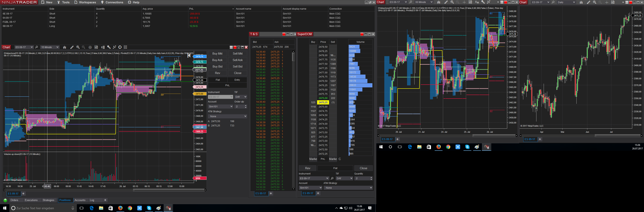Zoom in on the 15 Minute chart

pyautogui.click(x=78, y=47)
